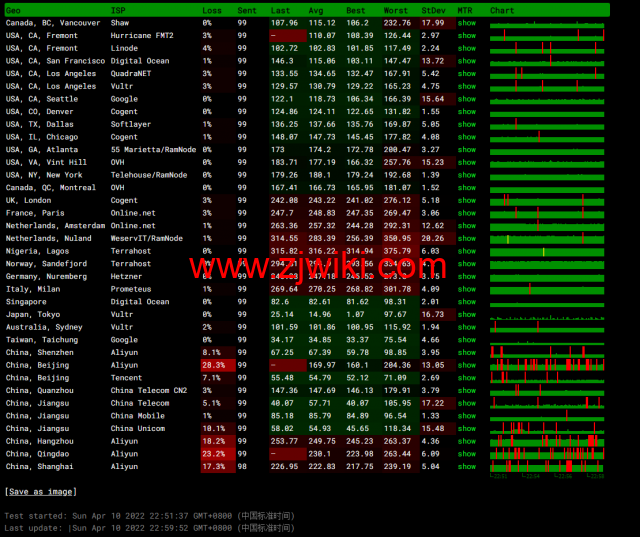640x537 pixels.
Task: Sort by the Loss column header
Action: [212, 11]
